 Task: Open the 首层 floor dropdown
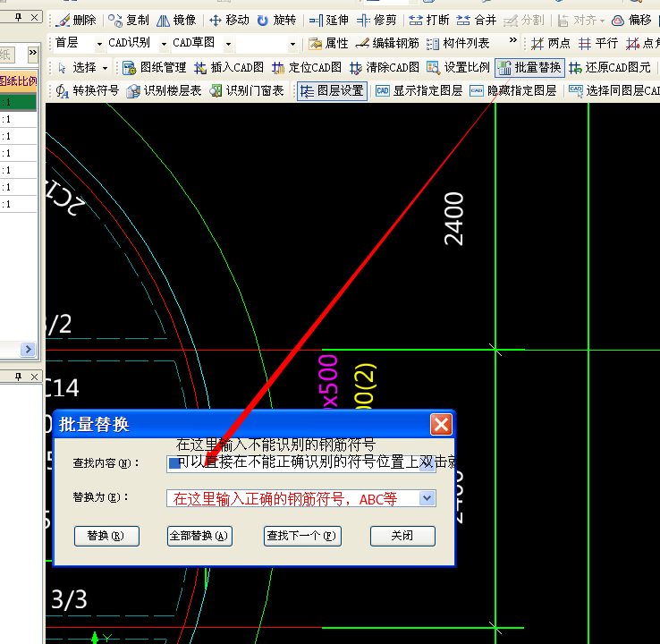click(x=100, y=44)
